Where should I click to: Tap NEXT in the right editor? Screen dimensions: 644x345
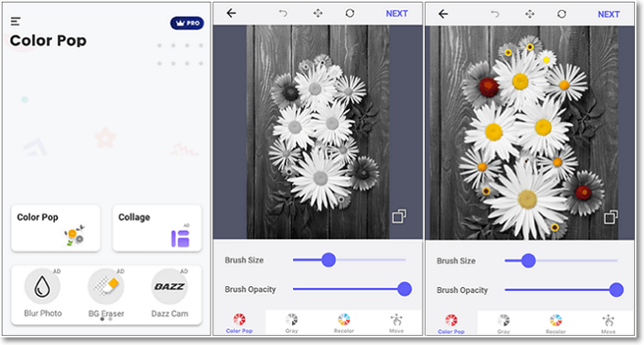(x=609, y=14)
